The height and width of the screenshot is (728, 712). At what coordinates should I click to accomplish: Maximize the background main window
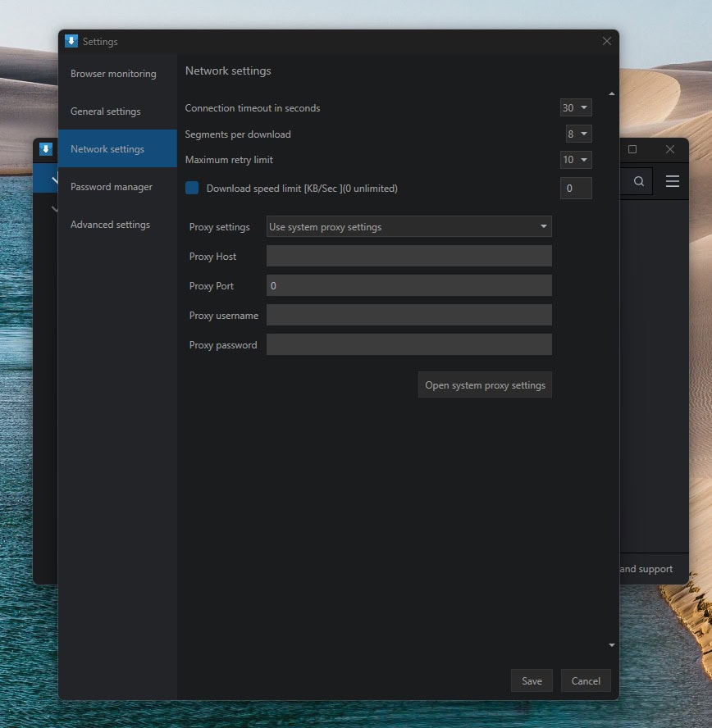click(632, 149)
